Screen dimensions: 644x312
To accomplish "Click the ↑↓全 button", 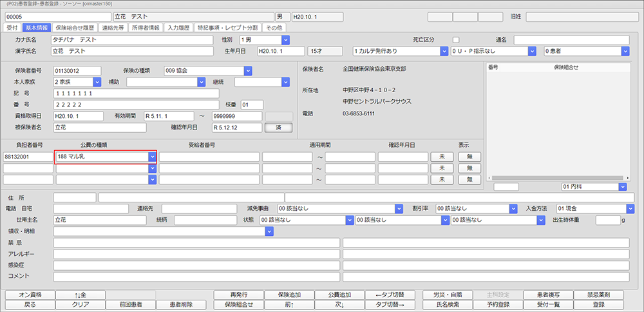I will coord(80,295).
